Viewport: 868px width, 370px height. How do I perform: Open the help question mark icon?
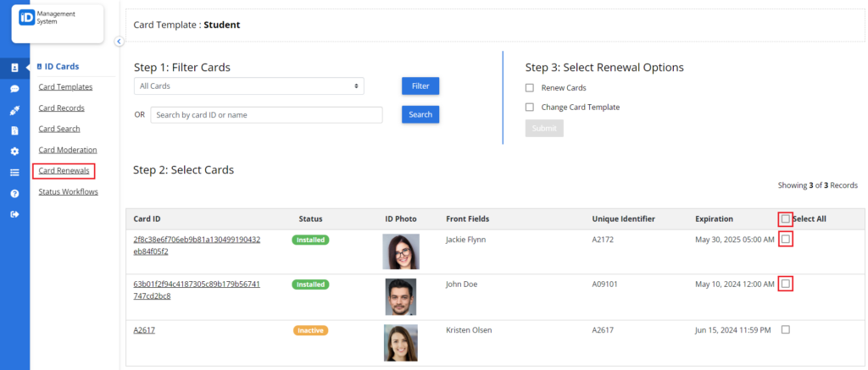(15, 193)
